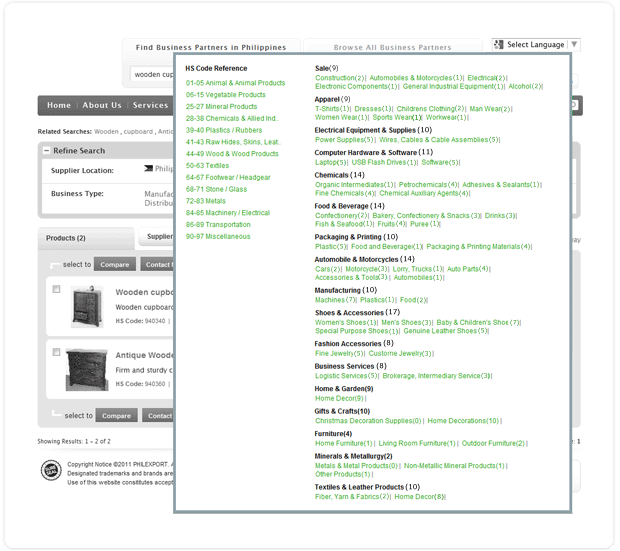
Task: Click Non-Metallic Mineral Products(1) link
Action: tap(454, 466)
